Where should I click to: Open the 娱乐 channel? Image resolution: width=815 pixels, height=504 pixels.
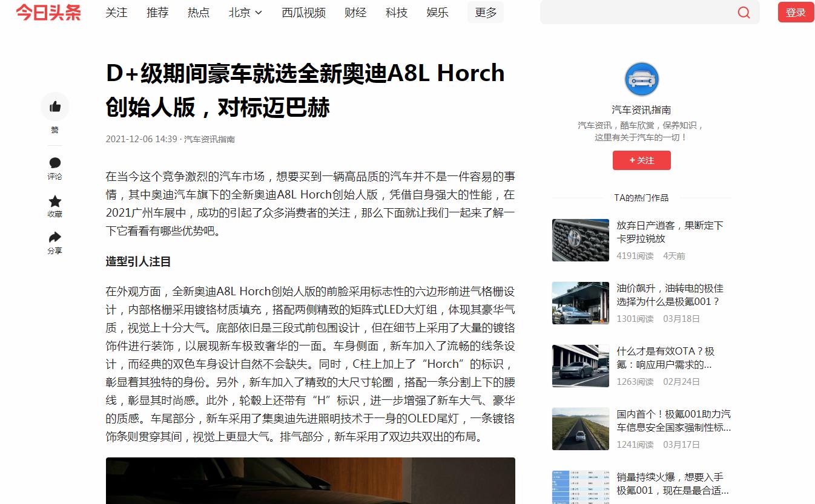coord(438,13)
